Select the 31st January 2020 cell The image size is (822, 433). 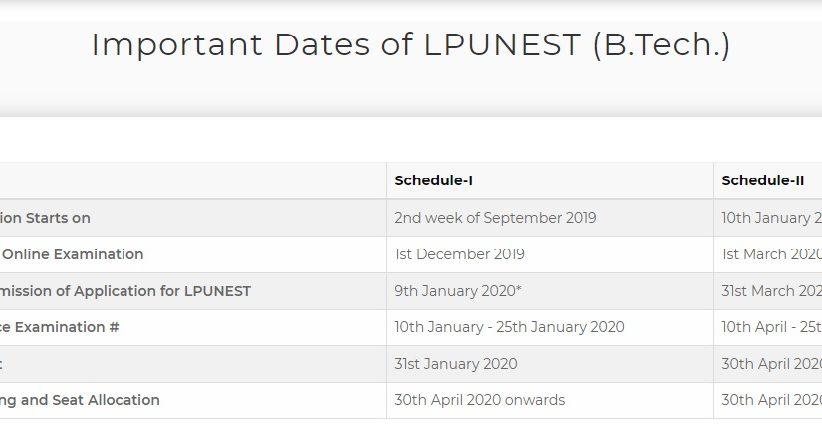456,364
